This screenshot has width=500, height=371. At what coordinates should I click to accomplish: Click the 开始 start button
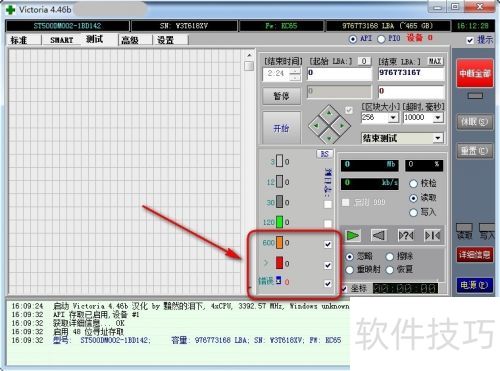click(x=281, y=128)
